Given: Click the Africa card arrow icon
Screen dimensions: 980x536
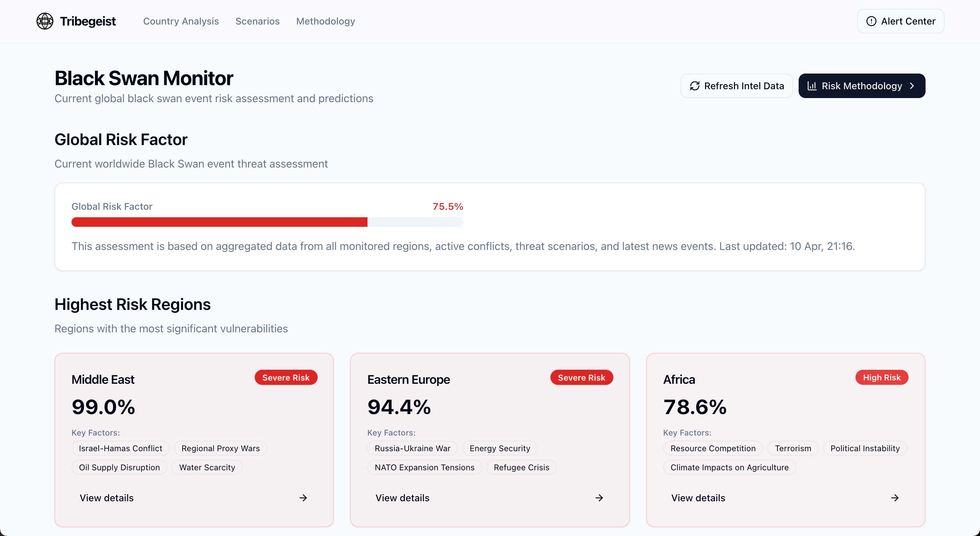Looking at the screenshot, I should [895, 498].
